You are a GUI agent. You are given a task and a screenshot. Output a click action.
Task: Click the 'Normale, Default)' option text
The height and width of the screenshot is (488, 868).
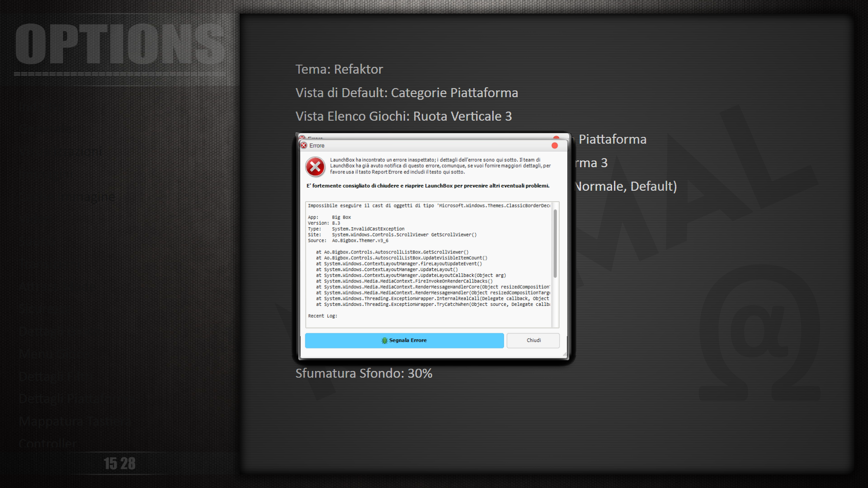point(626,186)
